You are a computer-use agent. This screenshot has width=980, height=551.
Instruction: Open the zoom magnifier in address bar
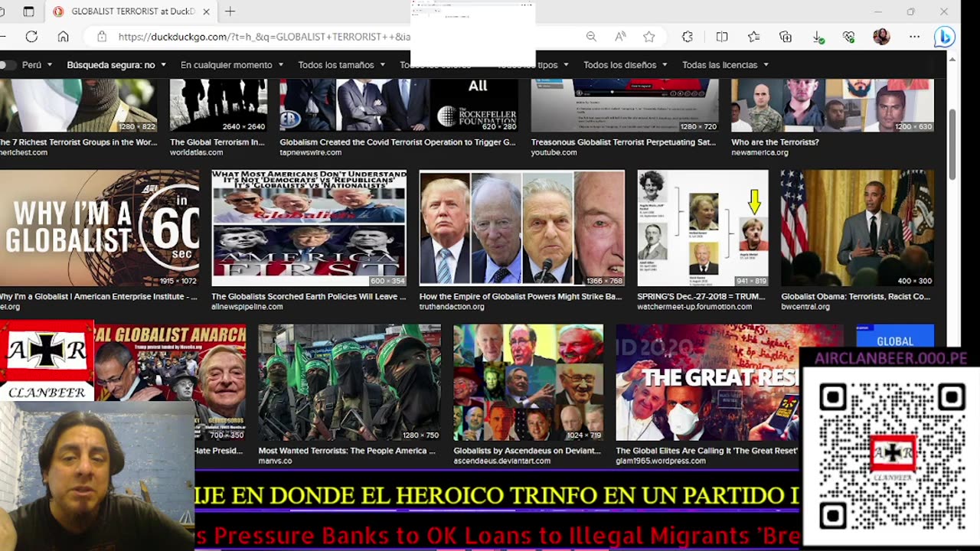(591, 37)
